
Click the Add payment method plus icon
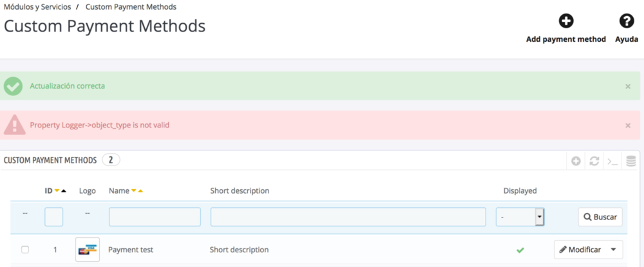pyautogui.click(x=565, y=21)
